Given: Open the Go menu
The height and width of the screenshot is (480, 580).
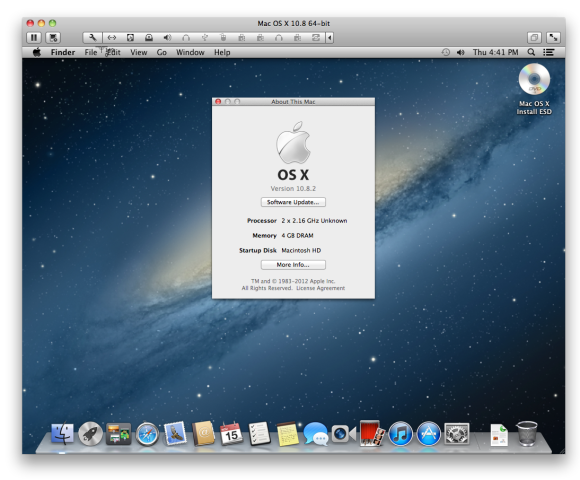Looking at the screenshot, I should [x=162, y=52].
